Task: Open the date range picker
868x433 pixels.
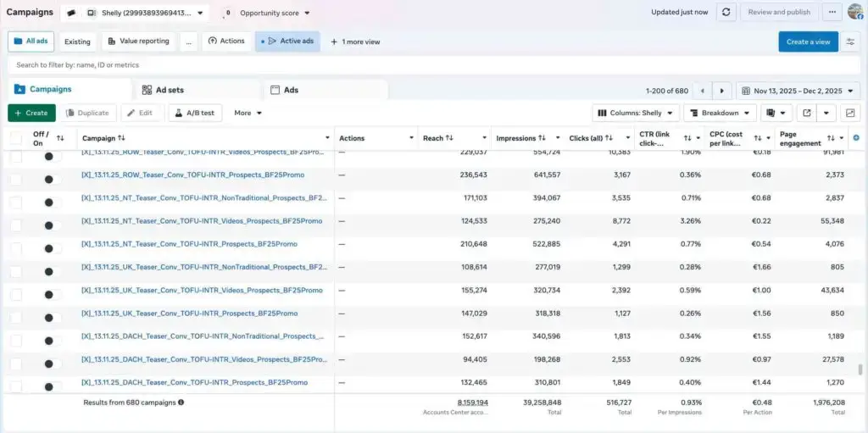Action: [798, 91]
